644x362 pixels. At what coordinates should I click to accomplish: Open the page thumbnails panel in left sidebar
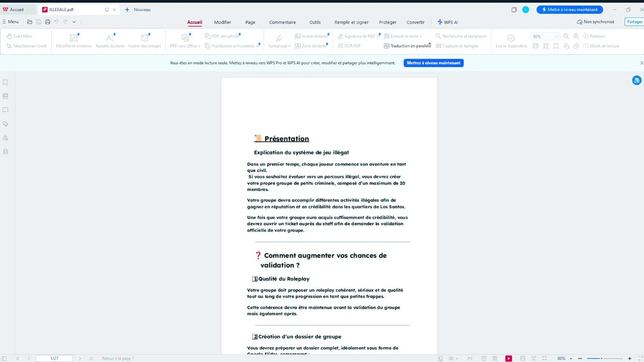[x=6, y=96]
